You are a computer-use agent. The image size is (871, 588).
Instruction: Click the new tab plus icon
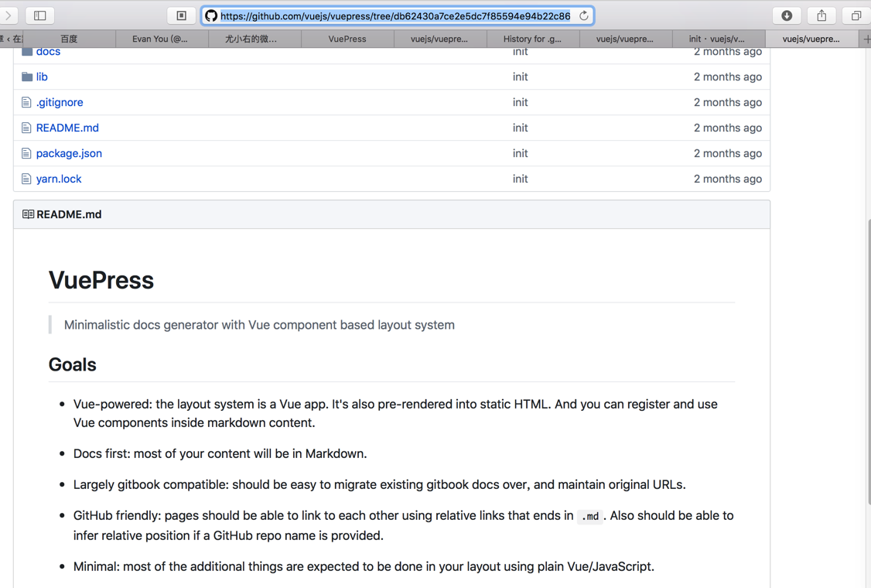click(866, 39)
